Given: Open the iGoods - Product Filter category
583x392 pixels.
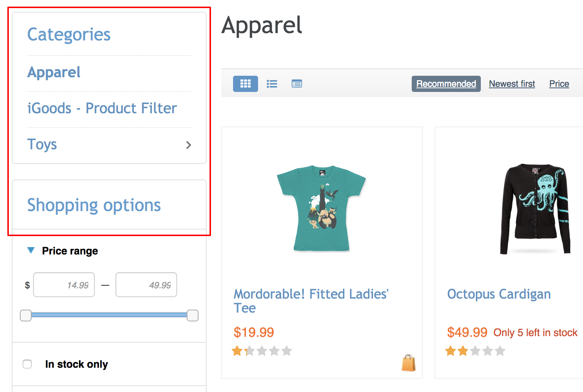Looking at the screenshot, I should 102,108.
